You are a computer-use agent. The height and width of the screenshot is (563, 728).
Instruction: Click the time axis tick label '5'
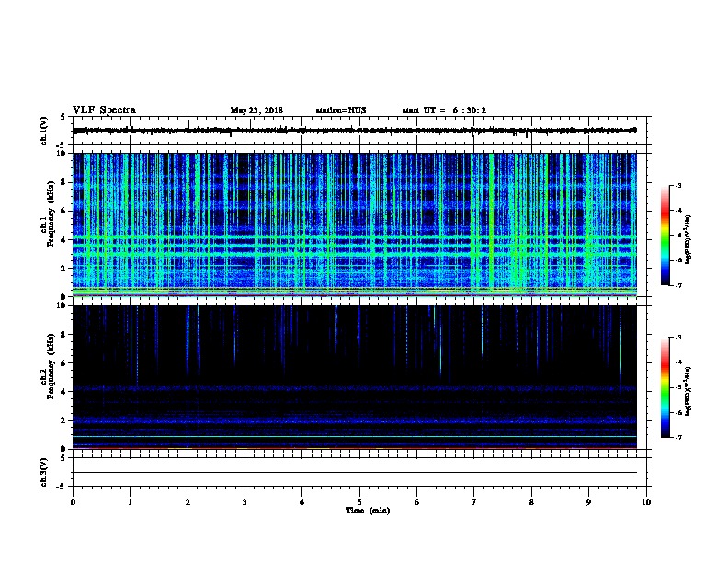click(359, 502)
